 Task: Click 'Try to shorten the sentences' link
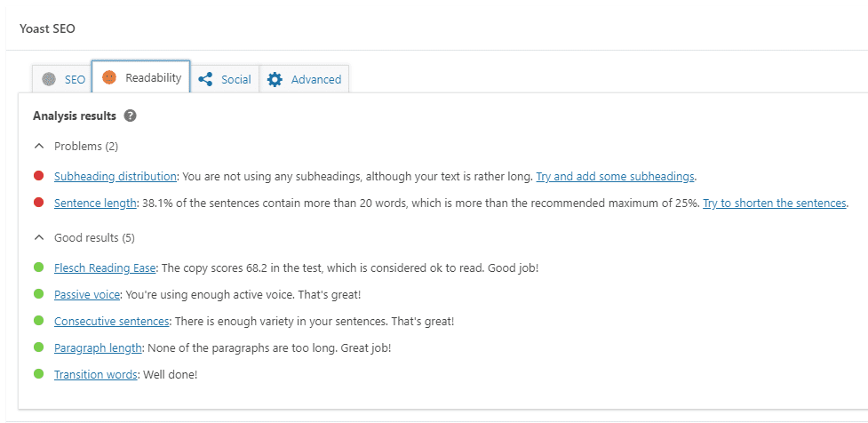(x=775, y=204)
